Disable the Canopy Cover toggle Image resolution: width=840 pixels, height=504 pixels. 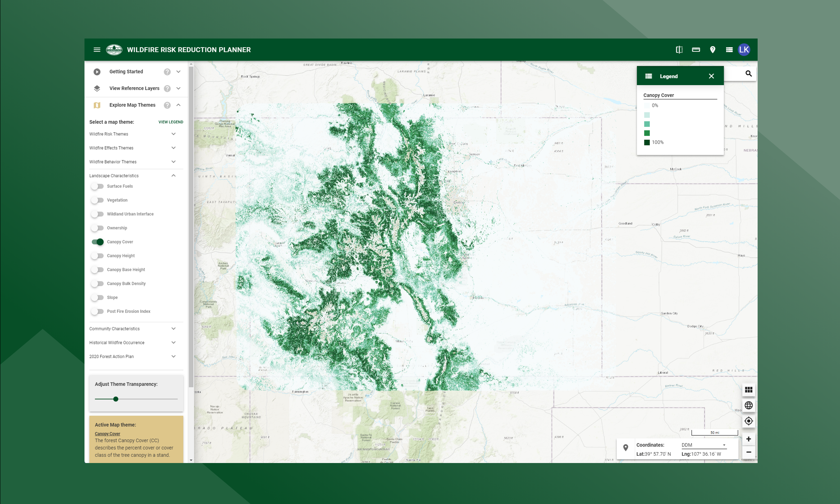tap(97, 242)
